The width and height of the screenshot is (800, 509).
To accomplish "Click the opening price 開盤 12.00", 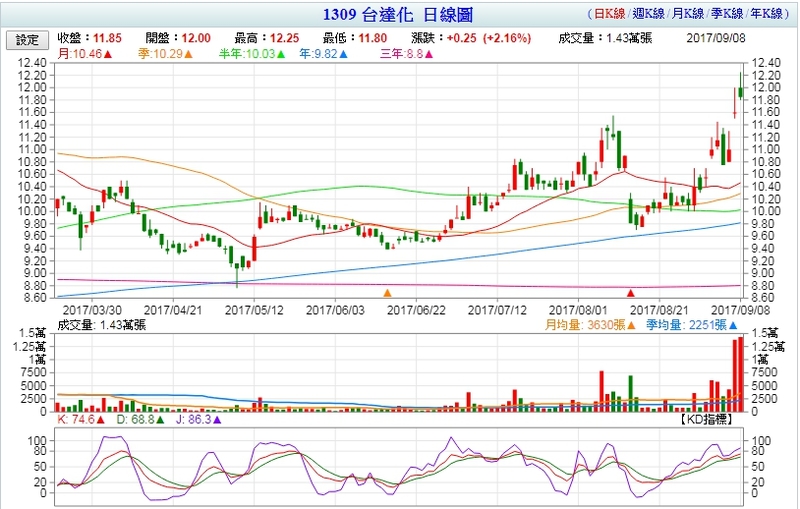I will [178, 38].
